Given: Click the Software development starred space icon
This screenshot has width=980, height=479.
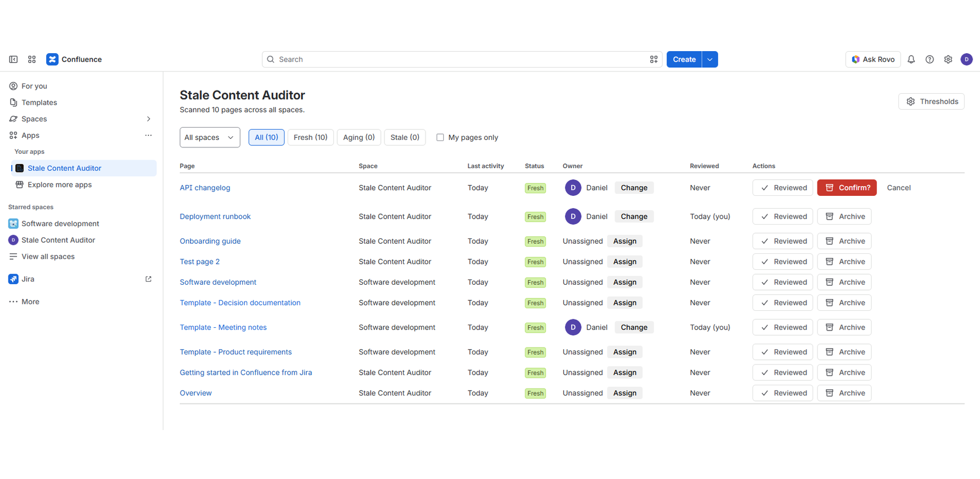Looking at the screenshot, I should (13, 224).
